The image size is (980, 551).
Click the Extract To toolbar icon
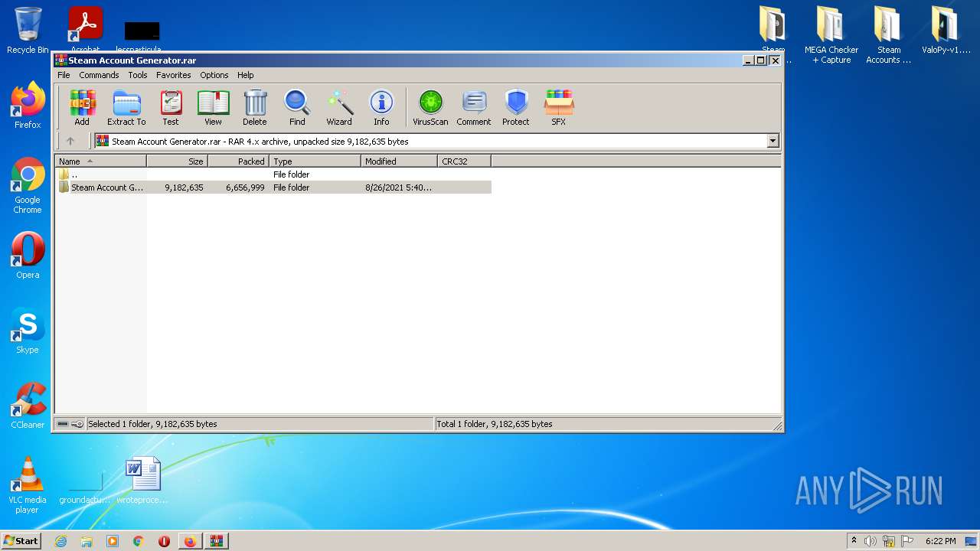[x=126, y=108]
